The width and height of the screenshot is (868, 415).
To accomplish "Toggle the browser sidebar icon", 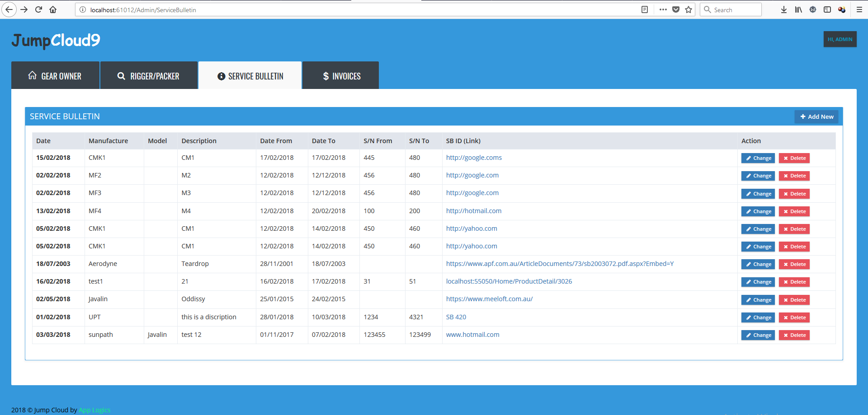I will coord(827,9).
